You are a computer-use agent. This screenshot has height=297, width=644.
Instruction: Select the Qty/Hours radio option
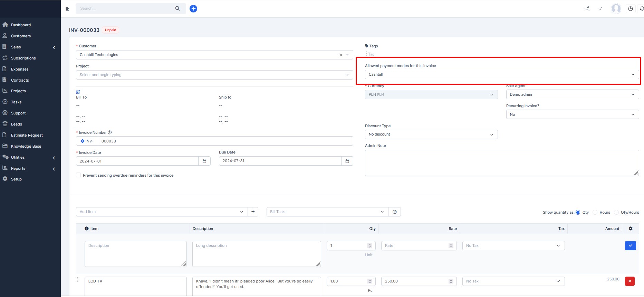616,212
